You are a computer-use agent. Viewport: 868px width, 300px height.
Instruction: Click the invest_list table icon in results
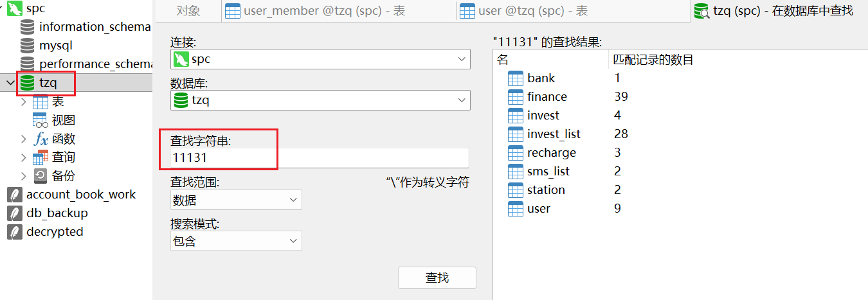(x=516, y=134)
